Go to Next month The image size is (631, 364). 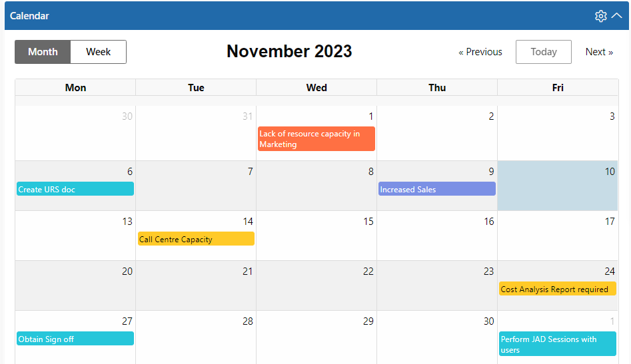(599, 52)
